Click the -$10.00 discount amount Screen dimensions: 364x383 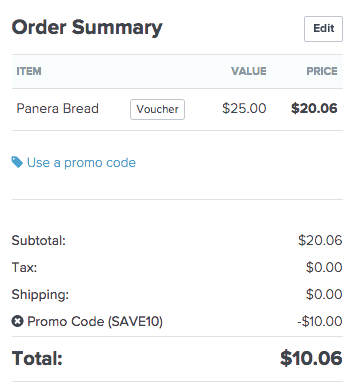(x=320, y=321)
